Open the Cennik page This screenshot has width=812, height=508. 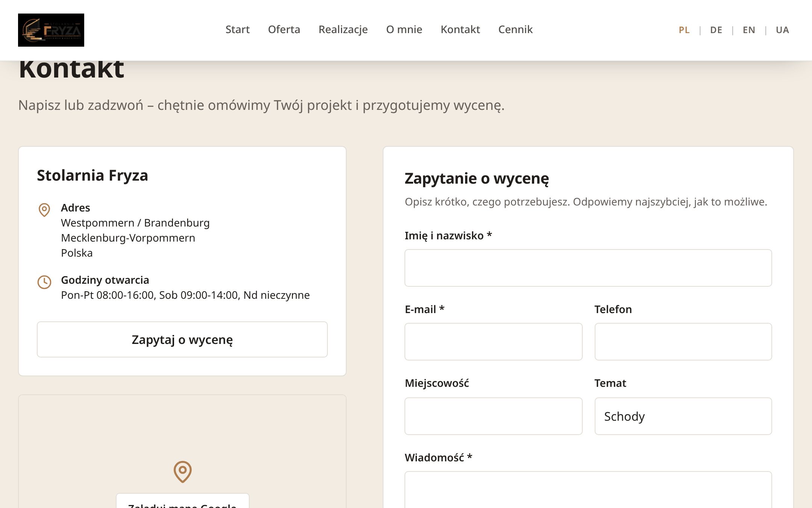pos(515,29)
